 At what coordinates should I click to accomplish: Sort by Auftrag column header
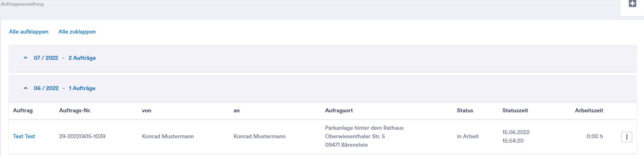(x=23, y=110)
